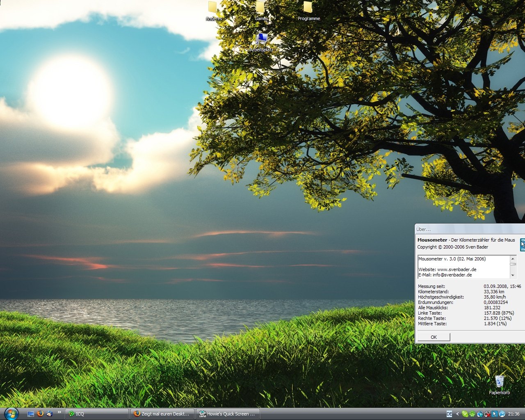Screen dimensions: 525x420
Task: Launch Thunderbird from the quick launch bar
Action: [x=49, y=414]
